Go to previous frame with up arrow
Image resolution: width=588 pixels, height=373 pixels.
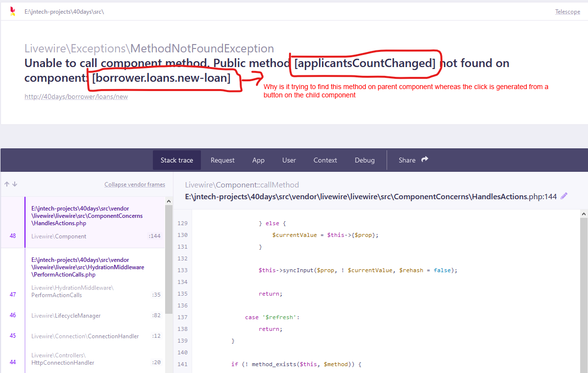click(7, 185)
